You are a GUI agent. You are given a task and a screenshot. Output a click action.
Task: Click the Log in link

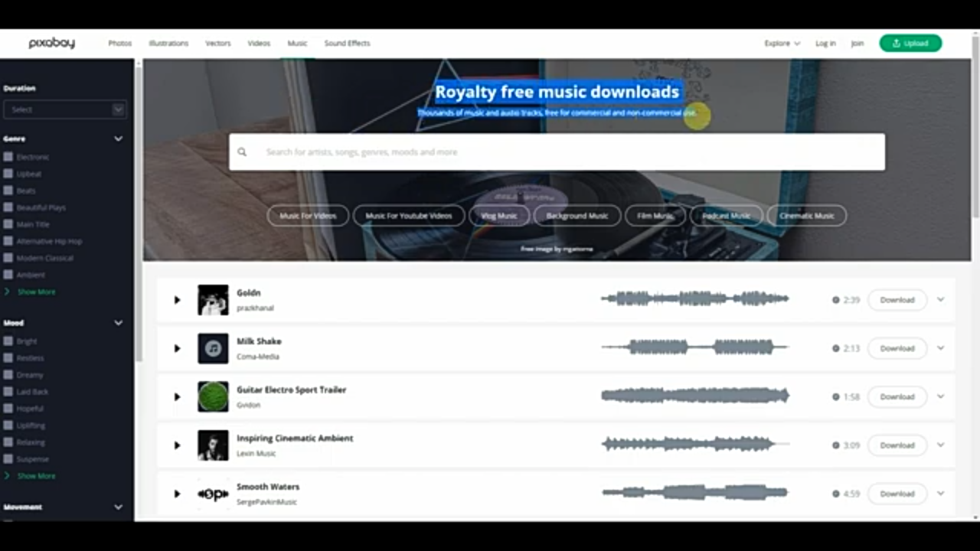[825, 44]
